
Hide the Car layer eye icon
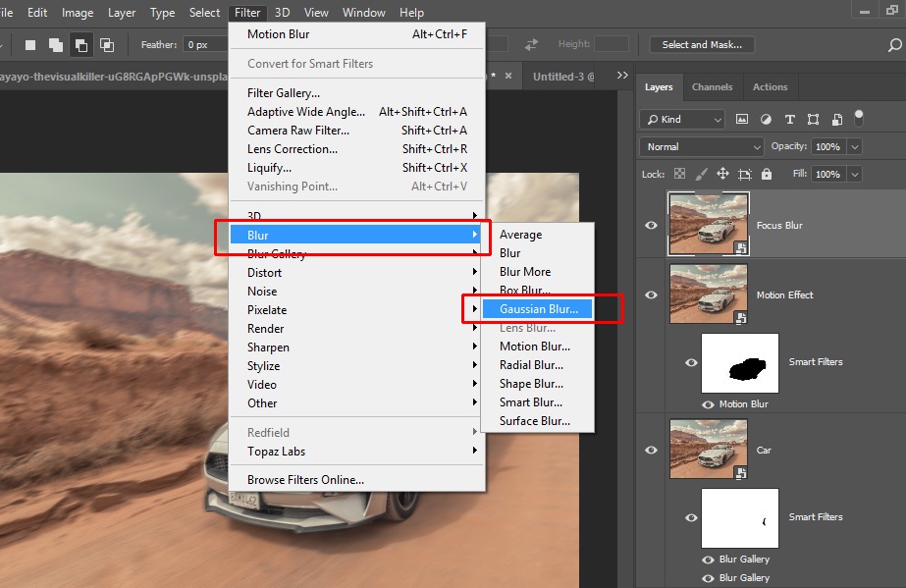651,450
